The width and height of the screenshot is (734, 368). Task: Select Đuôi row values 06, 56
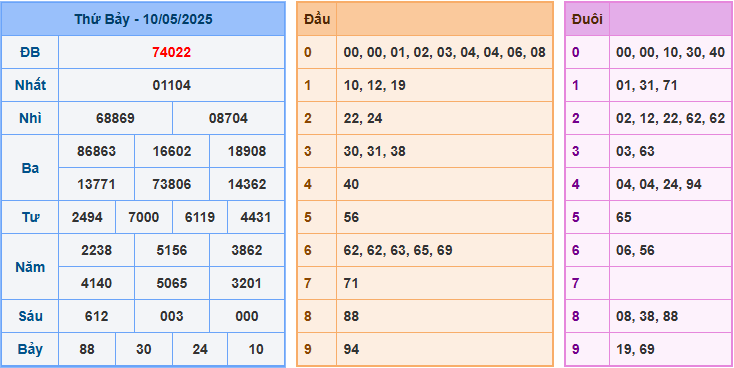(x=635, y=250)
